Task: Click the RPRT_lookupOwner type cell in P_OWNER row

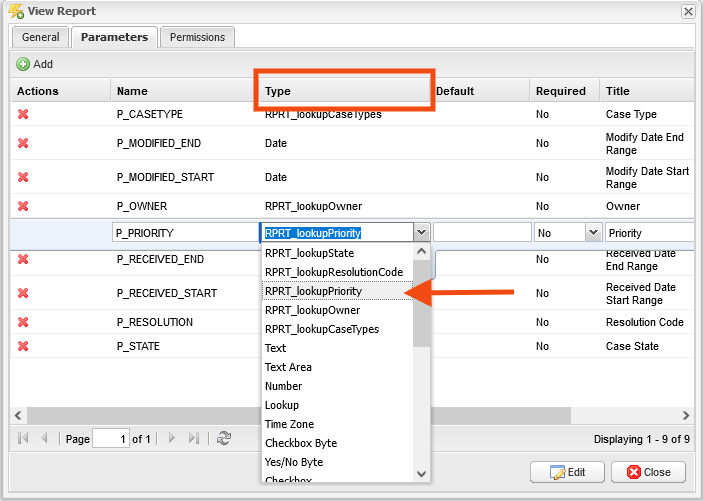Action: (x=313, y=206)
